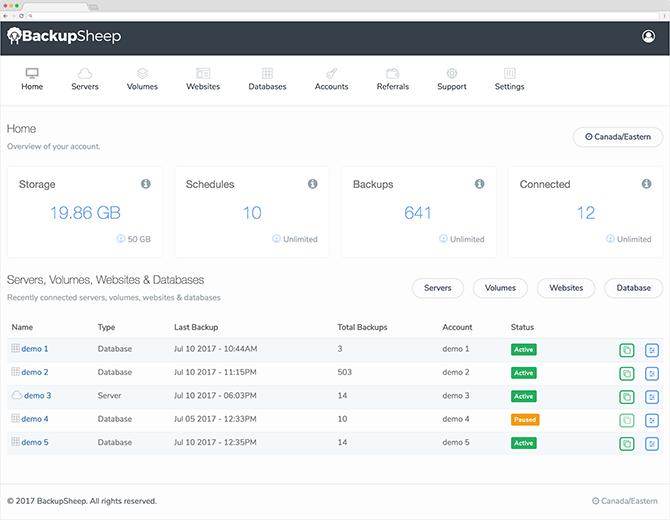Filter list with the Websites button
Viewport: 670px width, 520px height.
[566, 288]
